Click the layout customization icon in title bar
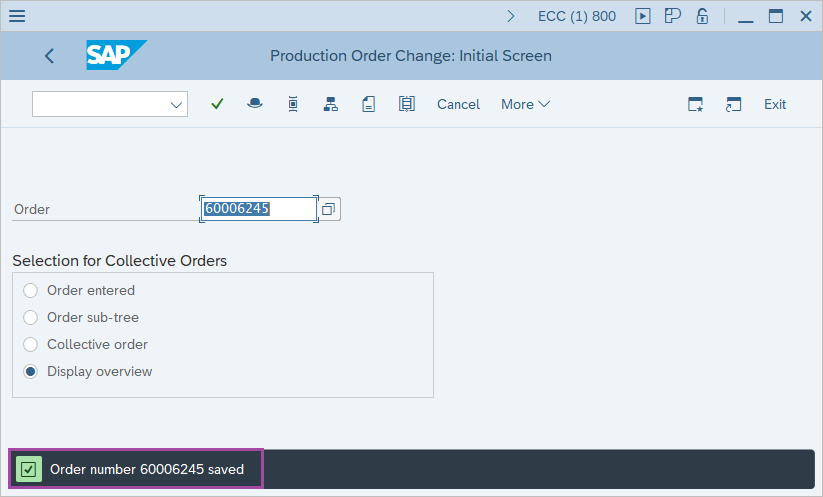Screen dimensions: 823x497 pyautogui.click(x=672, y=16)
